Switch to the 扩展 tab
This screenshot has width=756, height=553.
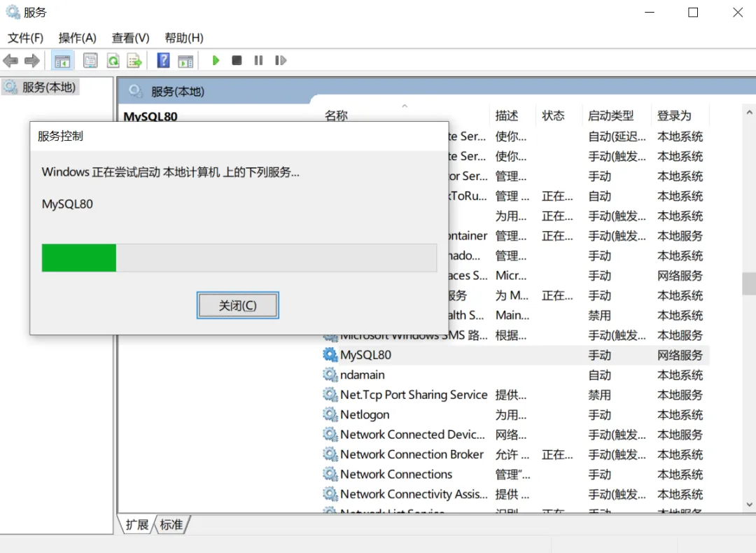[x=137, y=524]
